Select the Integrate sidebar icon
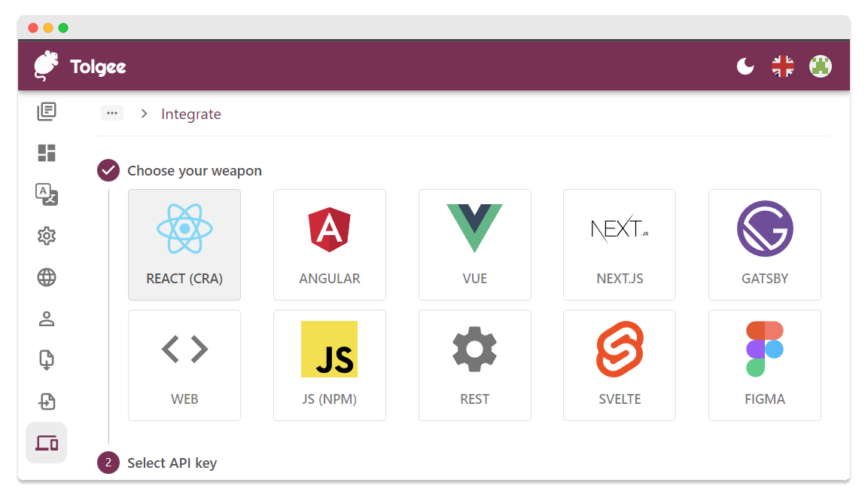The height and width of the screenshot is (501, 868). click(x=47, y=443)
